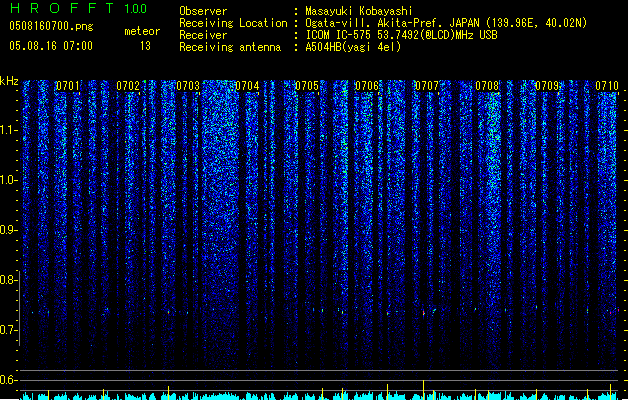
Task: Select the 0.6 frequency axis label
Action: [x=8, y=380]
